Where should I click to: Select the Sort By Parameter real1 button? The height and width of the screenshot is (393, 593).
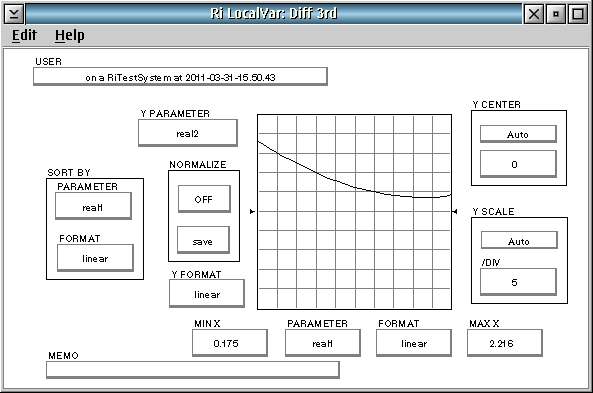(x=93, y=207)
